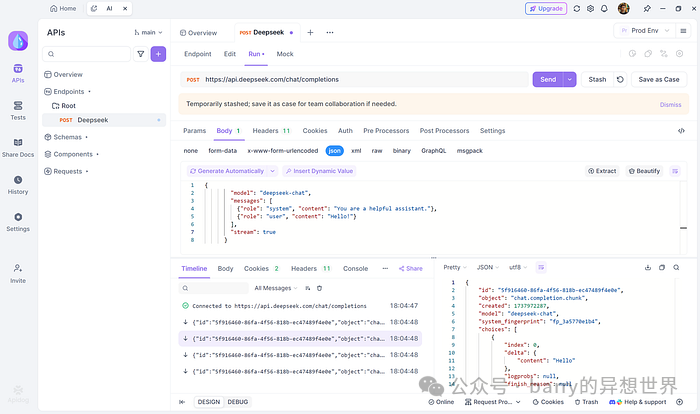Click the user avatar
Viewport: 700px width, 414px height.
[x=624, y=8]
